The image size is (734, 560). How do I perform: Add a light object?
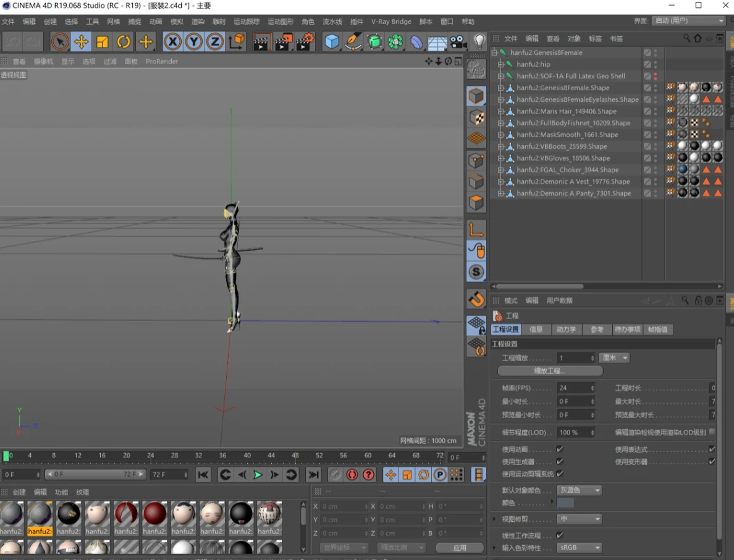tap(480, 41)
